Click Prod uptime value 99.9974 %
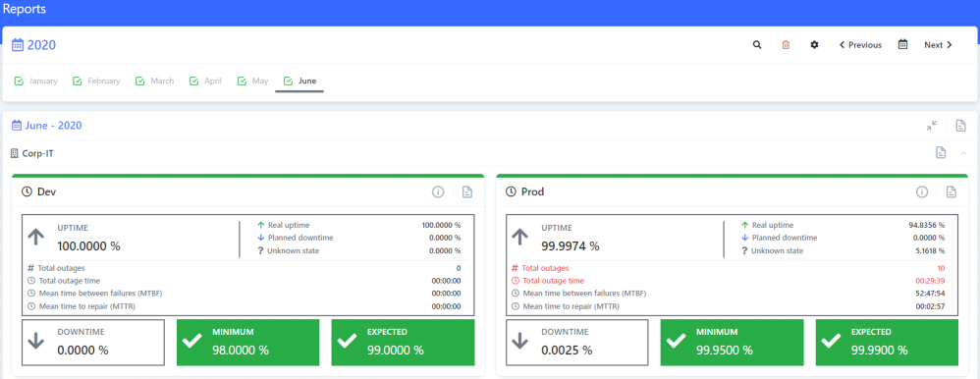The width and height of the screenshot is (980, 379). click(x=570, y=246)
